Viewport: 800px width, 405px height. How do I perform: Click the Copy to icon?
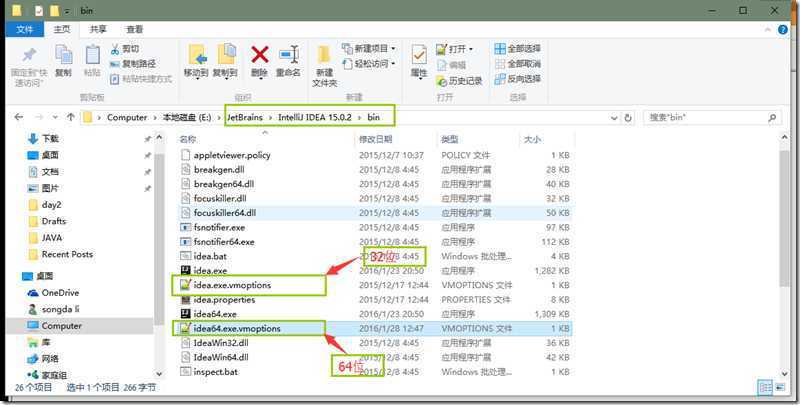coord(225,55)
